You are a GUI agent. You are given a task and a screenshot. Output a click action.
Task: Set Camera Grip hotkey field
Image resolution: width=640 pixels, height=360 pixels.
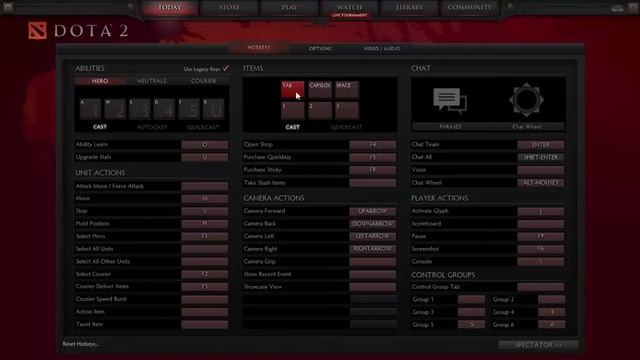[373, 262]
